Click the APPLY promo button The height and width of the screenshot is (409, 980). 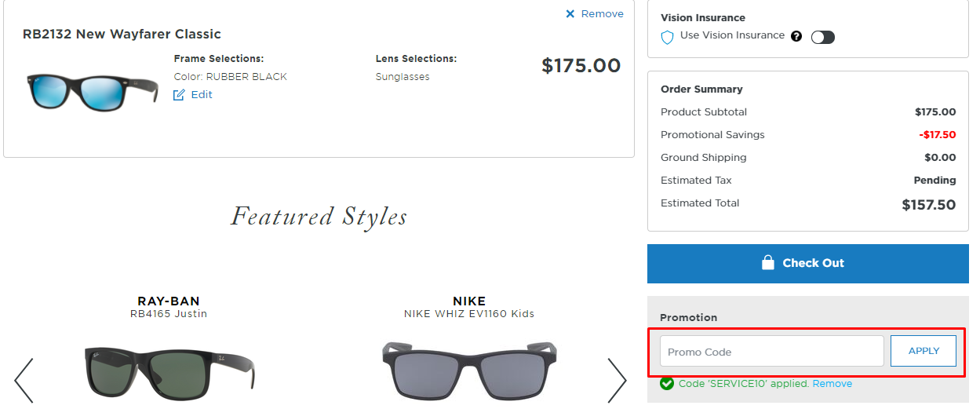(x=924, y=351)
